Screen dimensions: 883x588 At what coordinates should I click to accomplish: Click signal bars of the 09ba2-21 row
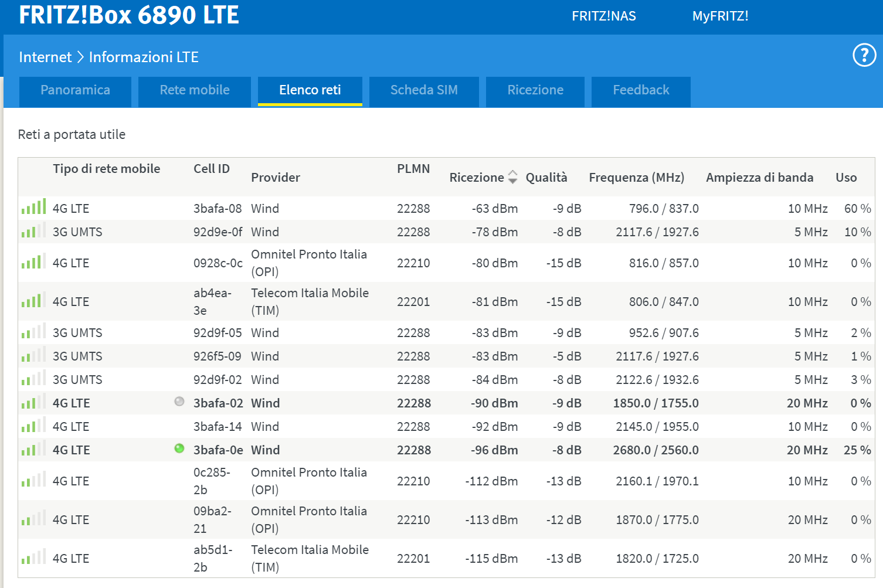pyautogui.click(x=33, y=518)
